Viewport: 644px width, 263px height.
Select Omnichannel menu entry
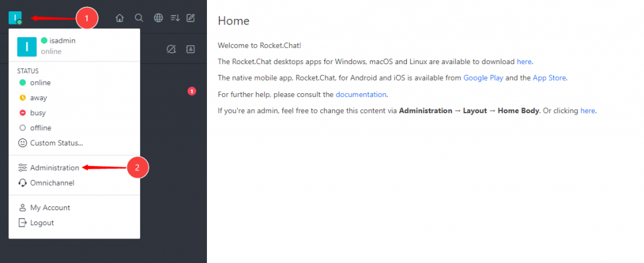click(x=52, y=183)
